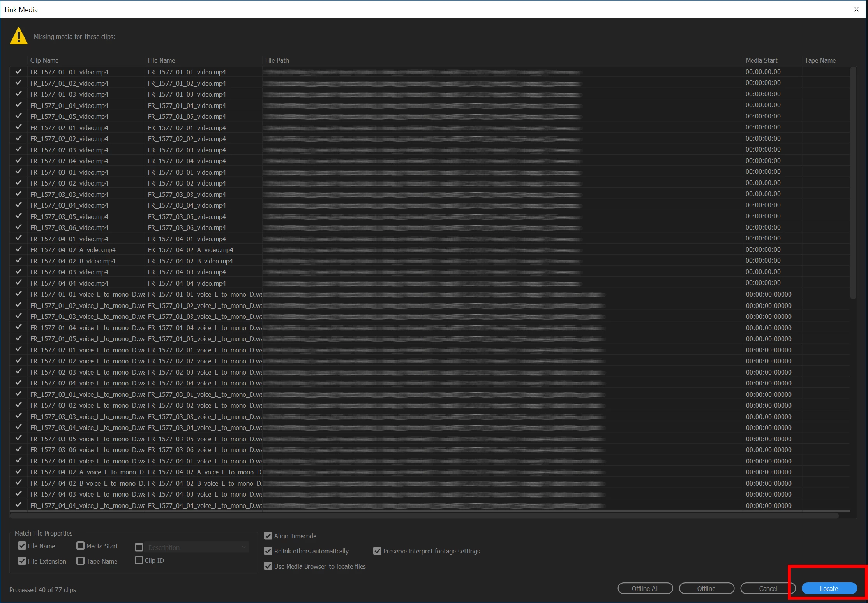Click the horizontal scrollbar below clip list
The width and height of the screenshot is (868, 603).
(x=424, y=516)
